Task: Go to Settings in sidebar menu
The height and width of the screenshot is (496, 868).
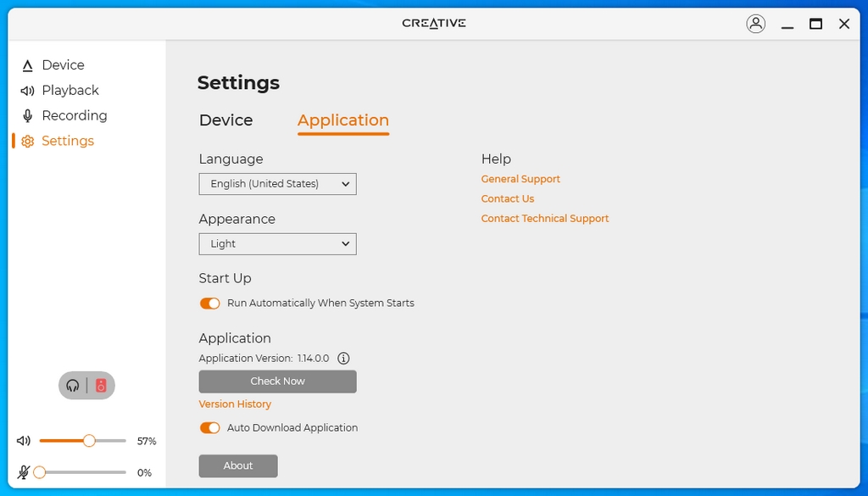Action: click(68, 141)
